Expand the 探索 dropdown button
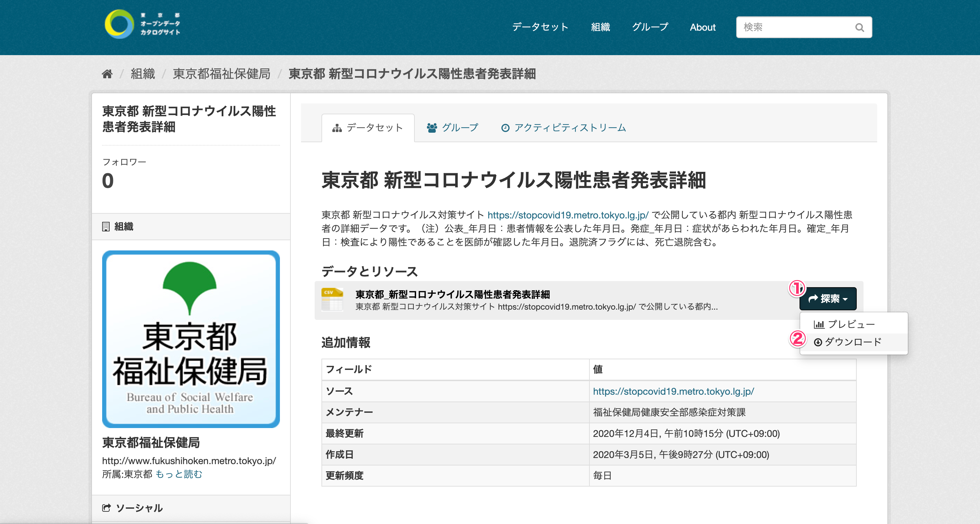This screenshot has height=524, width=980. 828,299
